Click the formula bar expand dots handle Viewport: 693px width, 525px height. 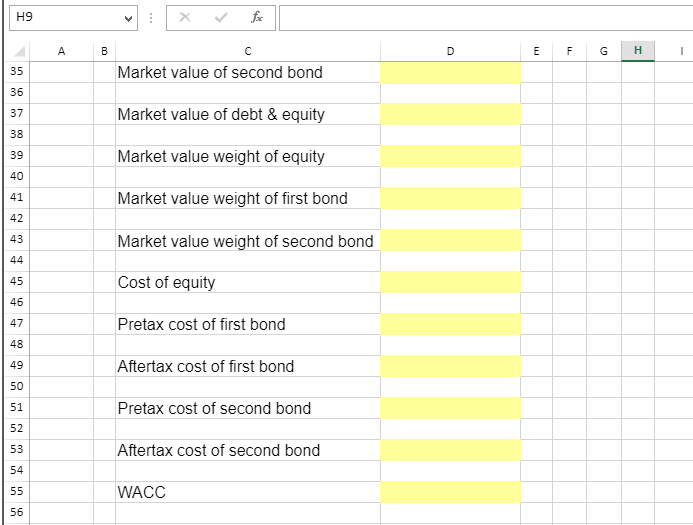click(x=151, y=18)
